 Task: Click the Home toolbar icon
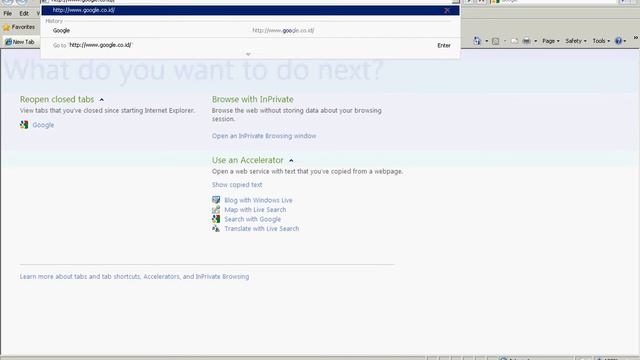[x=477, y=41]
